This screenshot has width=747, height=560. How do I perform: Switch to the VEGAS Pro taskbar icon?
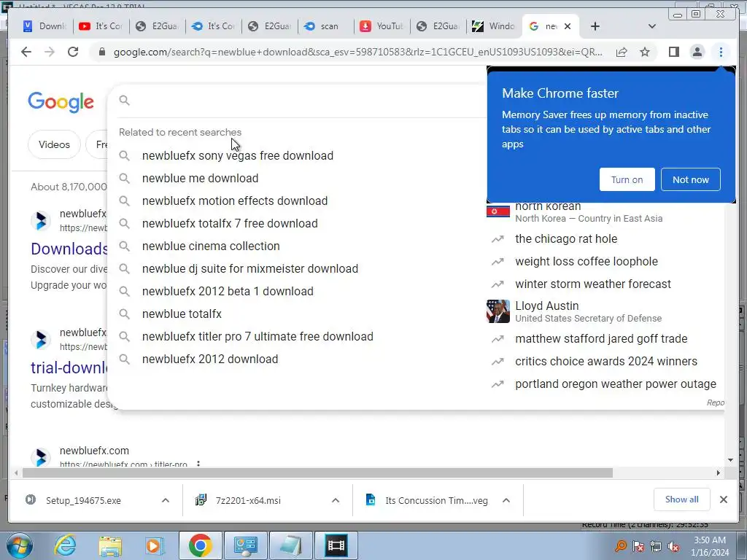point(336,545)
